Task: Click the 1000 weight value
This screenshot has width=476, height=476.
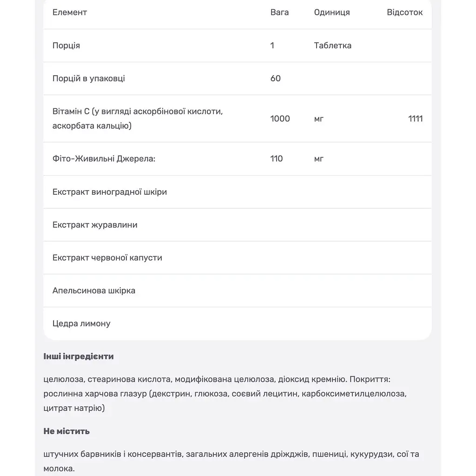Action: click(x=280, y=119)
